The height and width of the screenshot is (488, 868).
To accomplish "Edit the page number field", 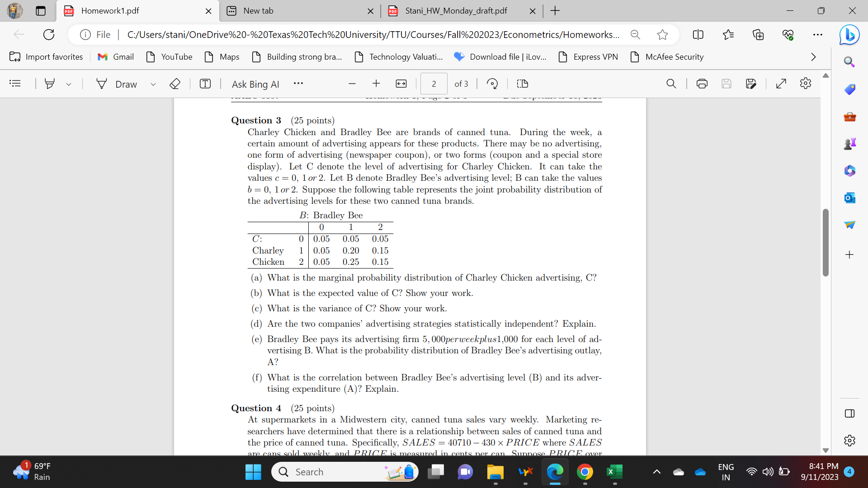I will [434, 84].
